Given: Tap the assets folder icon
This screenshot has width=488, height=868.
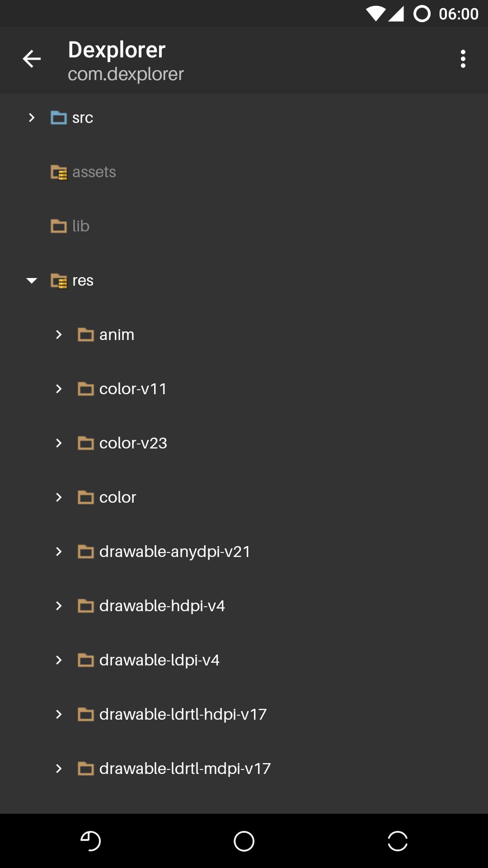Looking at the screenshot, I should coord(59,172).
